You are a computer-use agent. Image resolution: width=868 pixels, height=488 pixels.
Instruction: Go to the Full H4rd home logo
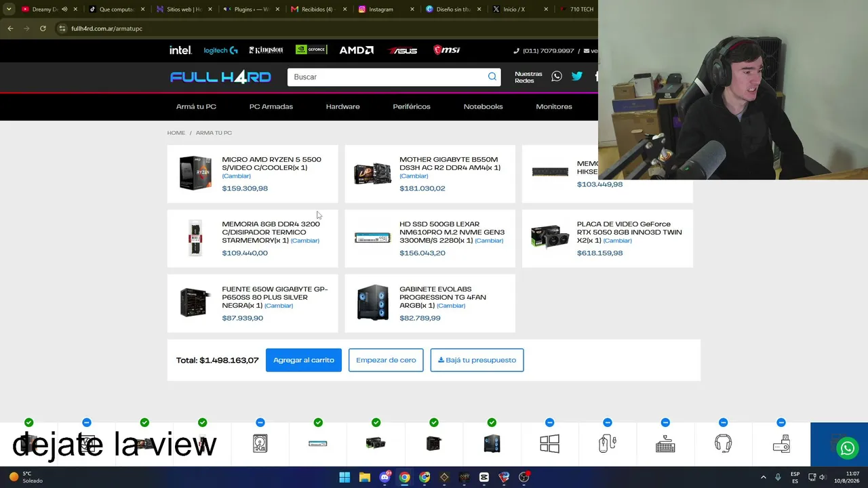click(x=220, y=77)
